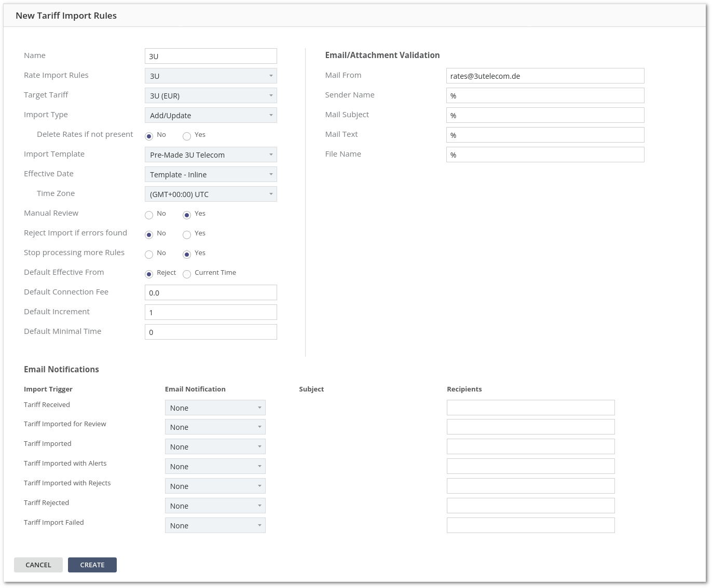
Task: Click the Default Connection Fee field
Action: 211,292
